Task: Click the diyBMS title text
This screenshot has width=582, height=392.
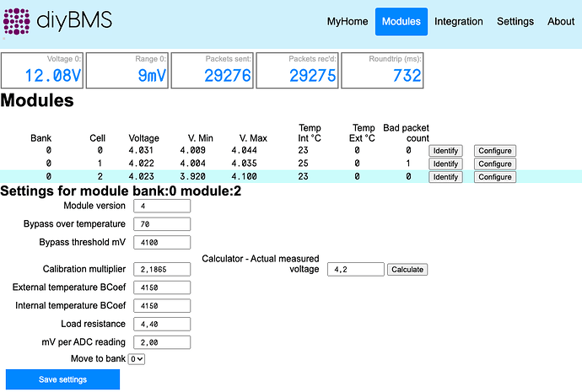Action: click(x=74, y=20)
